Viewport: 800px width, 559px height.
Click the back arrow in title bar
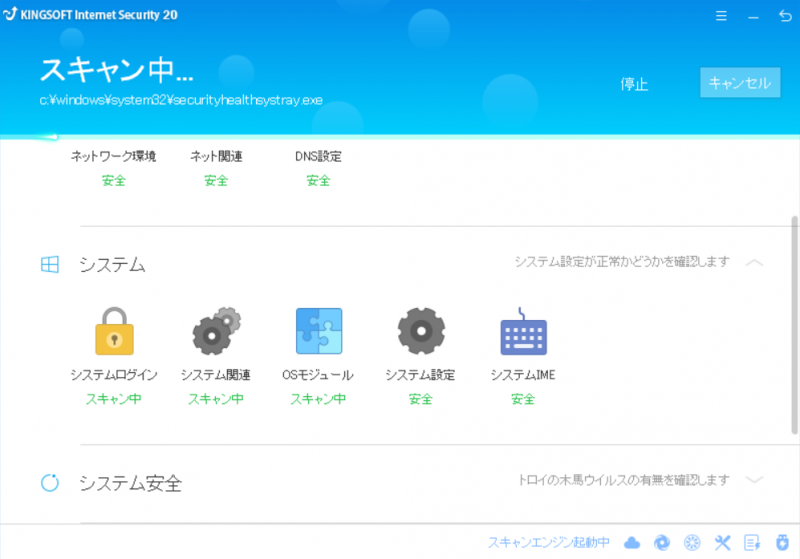pyautogui.click(x=785, y=16)
